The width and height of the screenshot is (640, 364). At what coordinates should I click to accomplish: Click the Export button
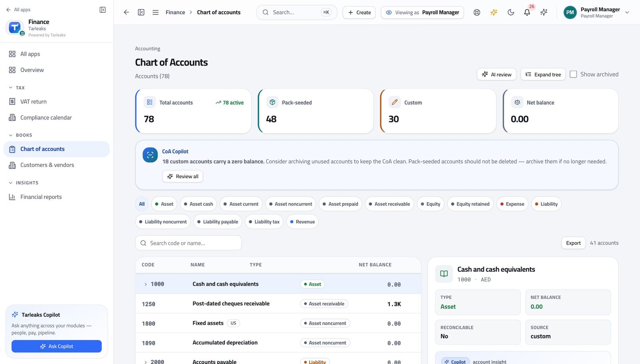(x=573, y=243)
